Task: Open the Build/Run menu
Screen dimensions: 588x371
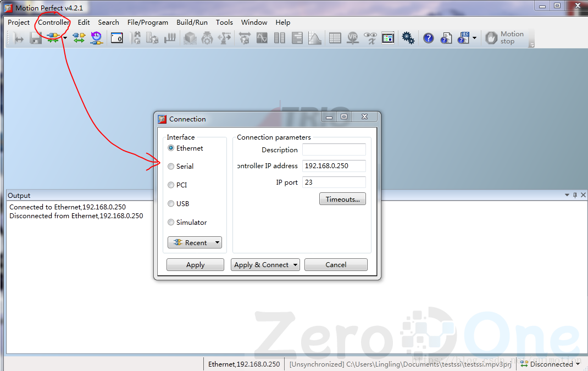Action: [192, 23]
